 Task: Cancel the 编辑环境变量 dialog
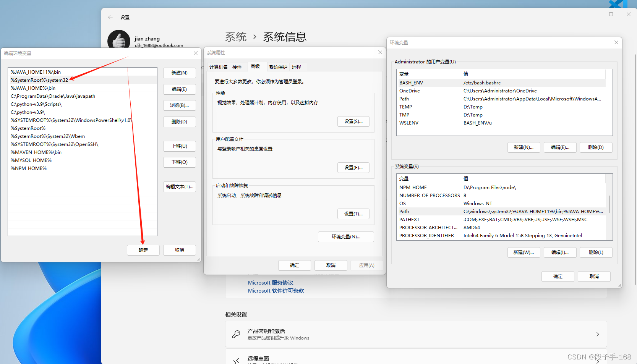[x=180, y=250]
